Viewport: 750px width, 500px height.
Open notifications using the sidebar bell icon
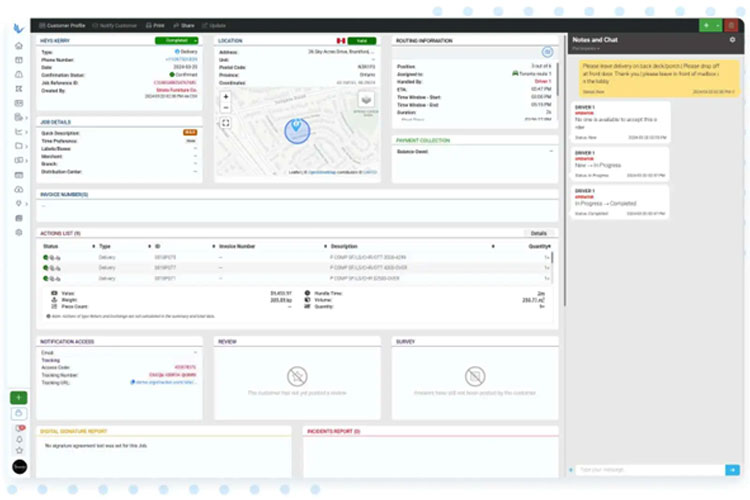tap(19, 439)
